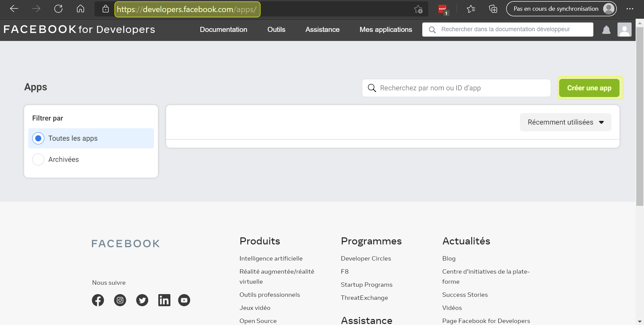Open the Outils professionnels link
644x325 pixels.
tap(270, 295)
